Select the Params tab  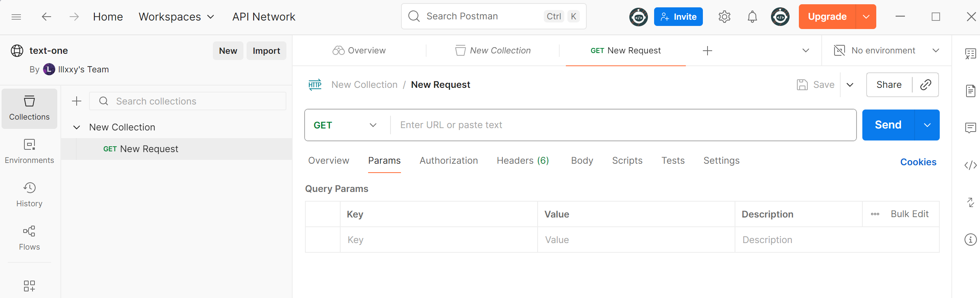point(384,161)
